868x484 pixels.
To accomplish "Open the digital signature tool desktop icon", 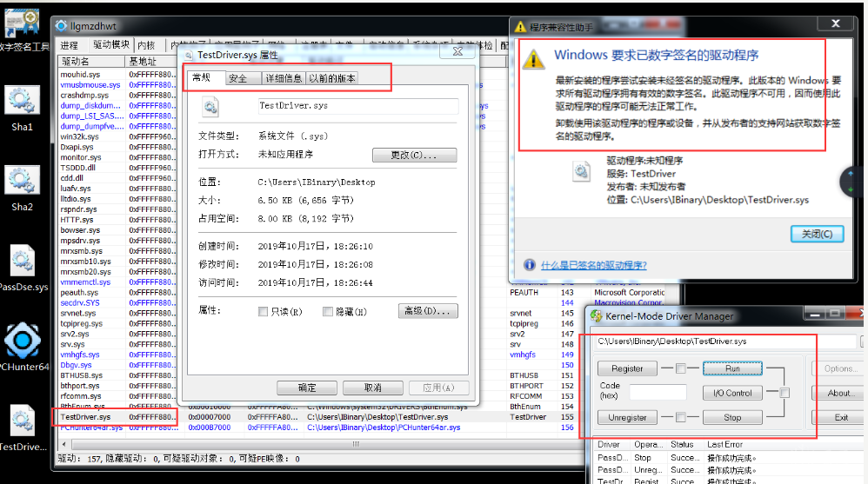I will (22, 23).
